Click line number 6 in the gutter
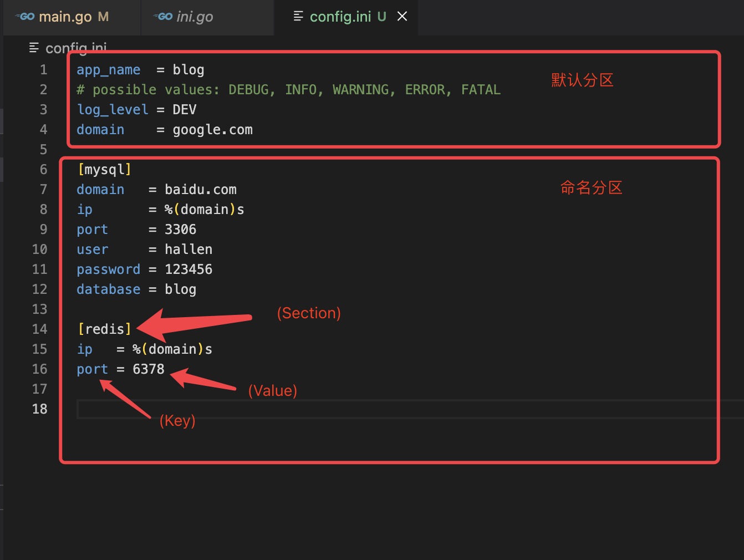This screenshot has width=744, height=560. (x=43, y=170)
